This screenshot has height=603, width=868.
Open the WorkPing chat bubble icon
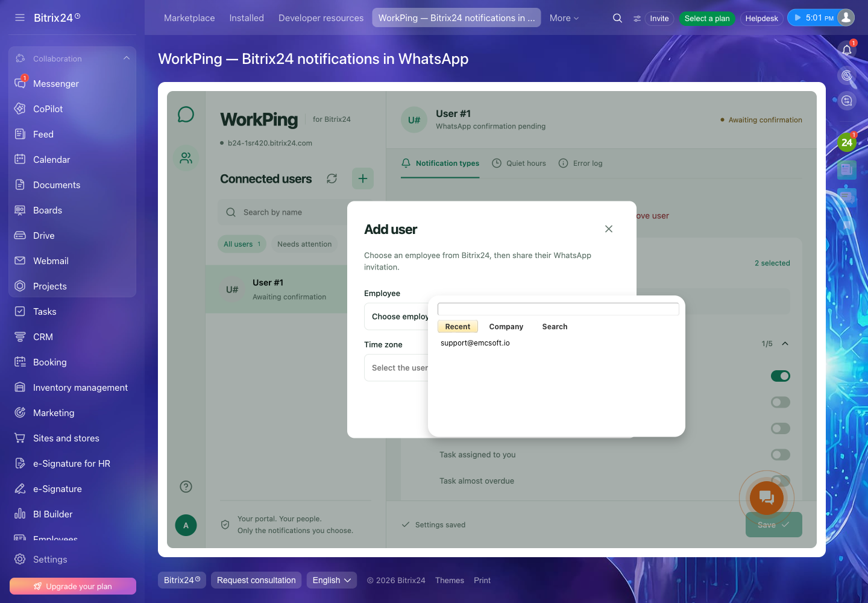click(x=186, y=115)
